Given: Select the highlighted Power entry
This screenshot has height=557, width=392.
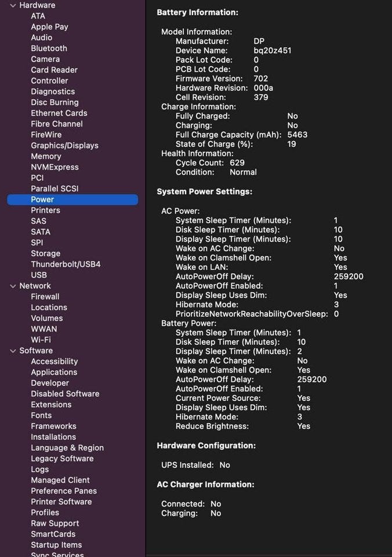Looking at the screenshot, I should (42, 200).
